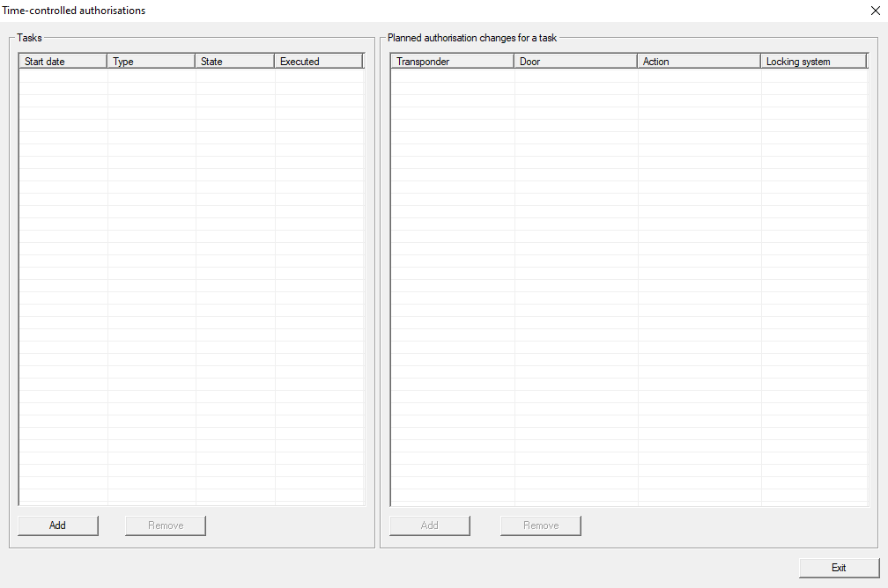Click blank header space right of Executed

(363, 62)
